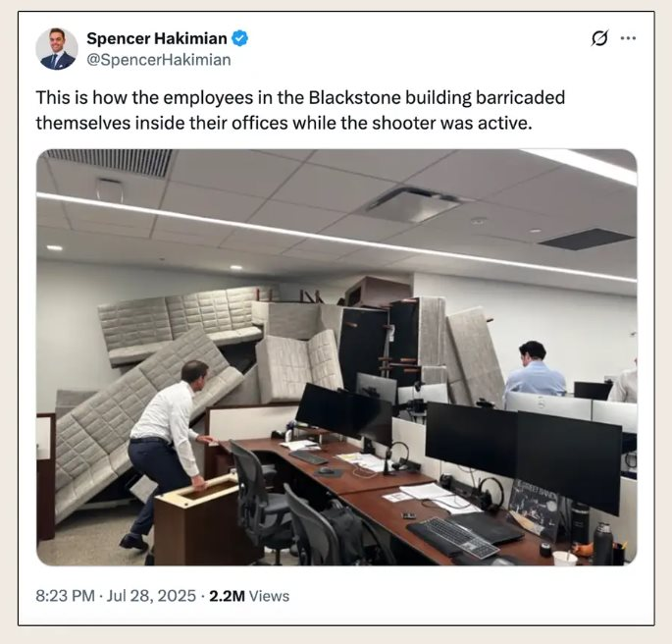The image size is (672, 644).
Task: Open the three-dot more options menu
Action: coord(628,38)
